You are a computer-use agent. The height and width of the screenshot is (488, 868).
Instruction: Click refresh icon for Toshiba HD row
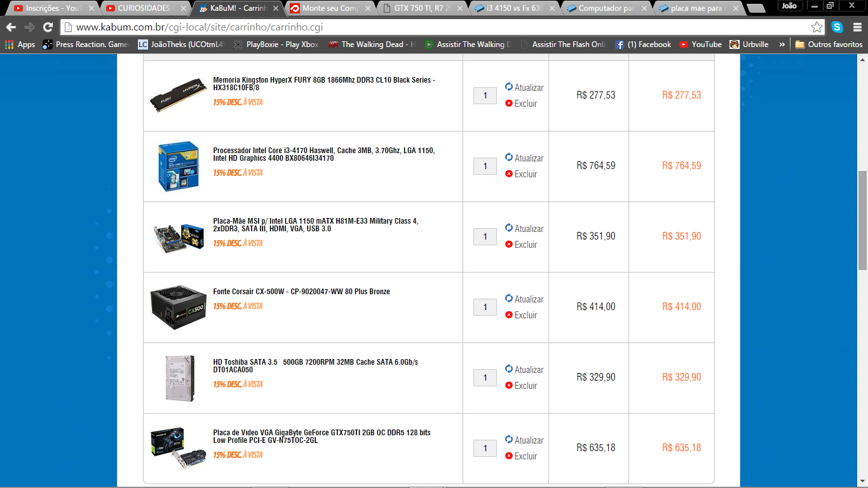509,369
